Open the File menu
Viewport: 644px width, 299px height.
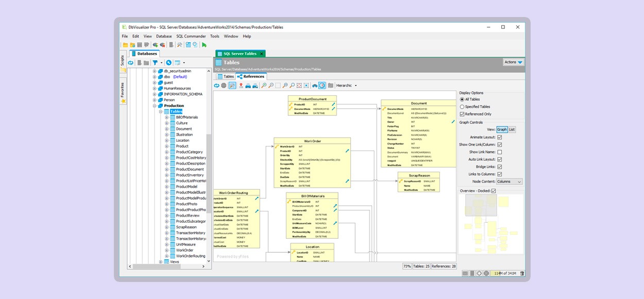pos(125,36)
